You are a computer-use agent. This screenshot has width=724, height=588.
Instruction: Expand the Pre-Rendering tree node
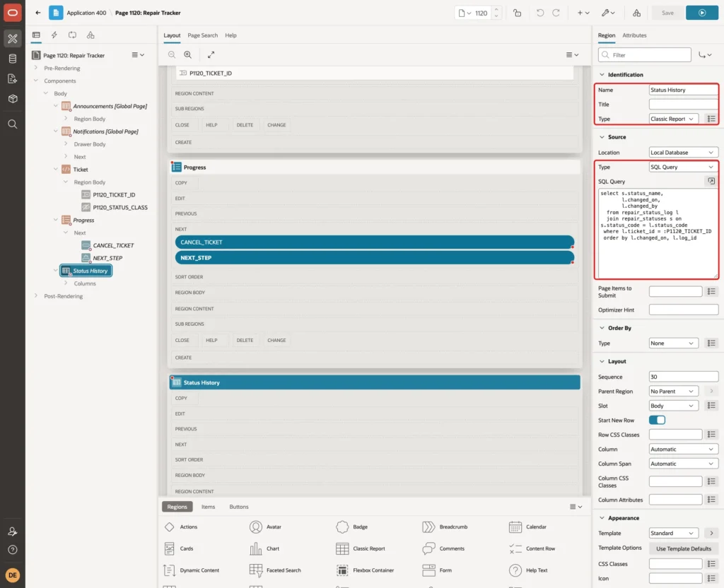click(x=36, y=68)
